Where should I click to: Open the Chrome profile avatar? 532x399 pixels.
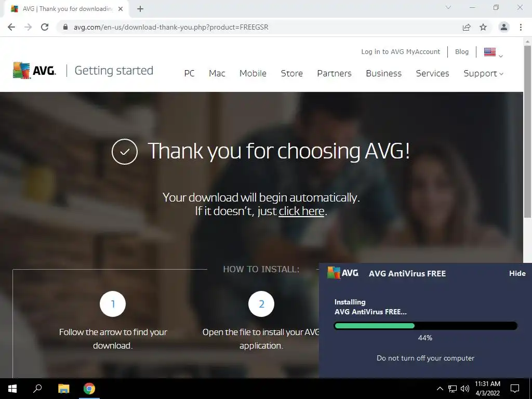pyautogui.click(x=504, y=27)
